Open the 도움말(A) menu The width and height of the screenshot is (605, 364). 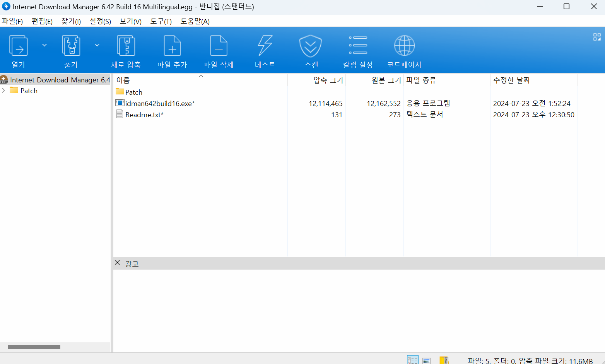click(x=195, y=21)
